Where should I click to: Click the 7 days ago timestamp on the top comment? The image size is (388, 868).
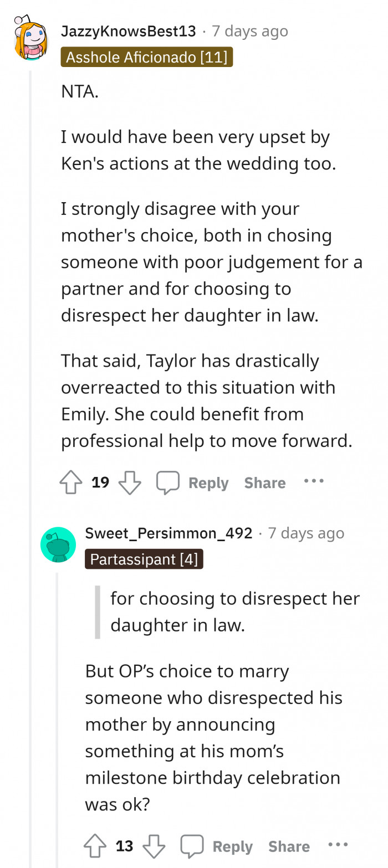[x=250, y=30]
